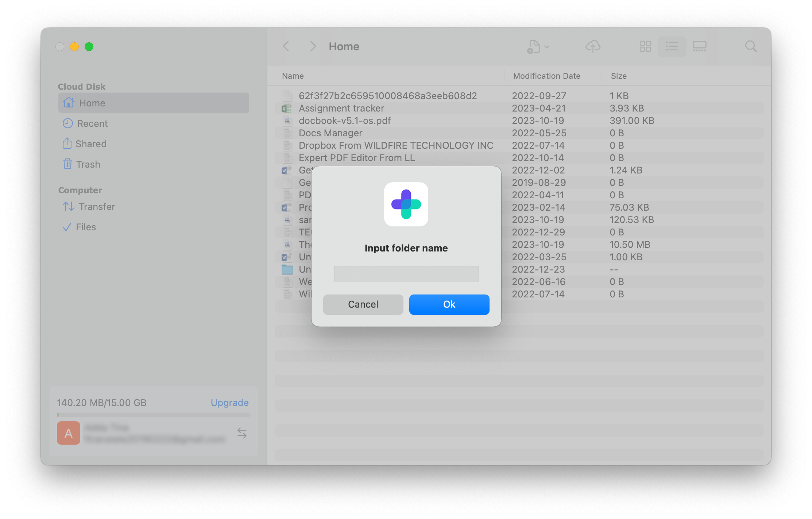Click the Excel icon of Assignment tracker

[287, 108]
